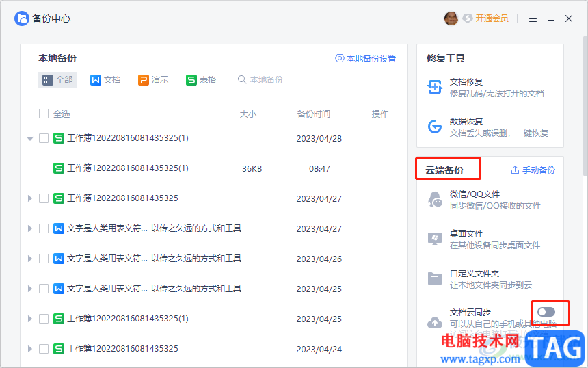Enable the 文档云同步 toggle switch
The width and height of the screenshot is (588, 368).
[546, 312]
